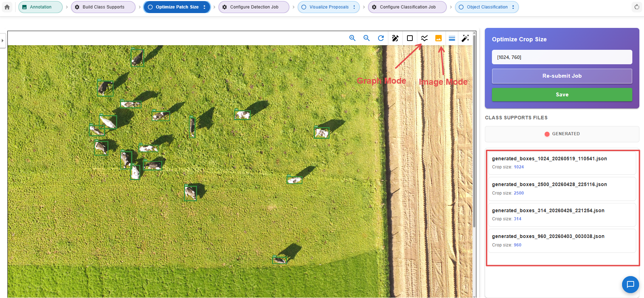Open the chat bubble button

coord(631,285)
